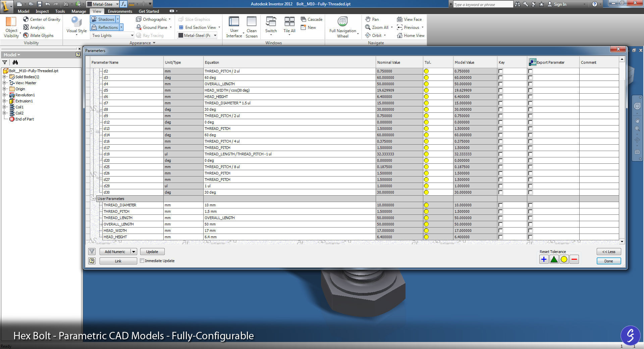This screenshot has height=349, width=644.
Task: Open the Two Lights lighting dropdown
Action: point(112,35)
